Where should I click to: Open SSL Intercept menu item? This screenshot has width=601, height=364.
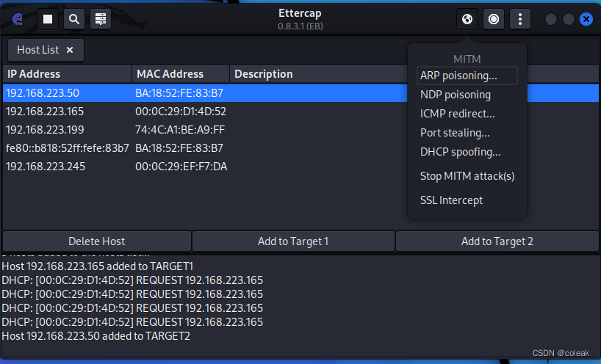coord(467,200)
